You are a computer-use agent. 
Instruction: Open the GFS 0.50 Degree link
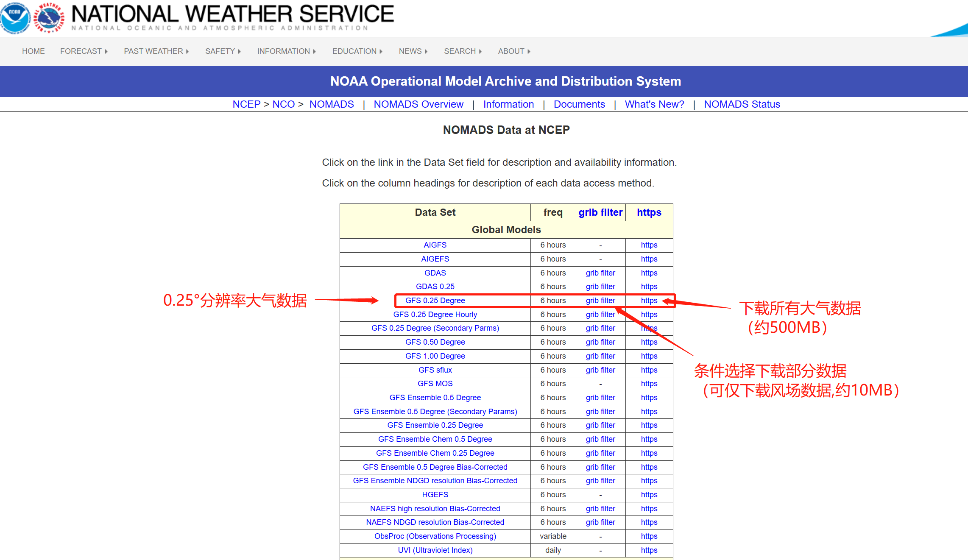[435, 342]
